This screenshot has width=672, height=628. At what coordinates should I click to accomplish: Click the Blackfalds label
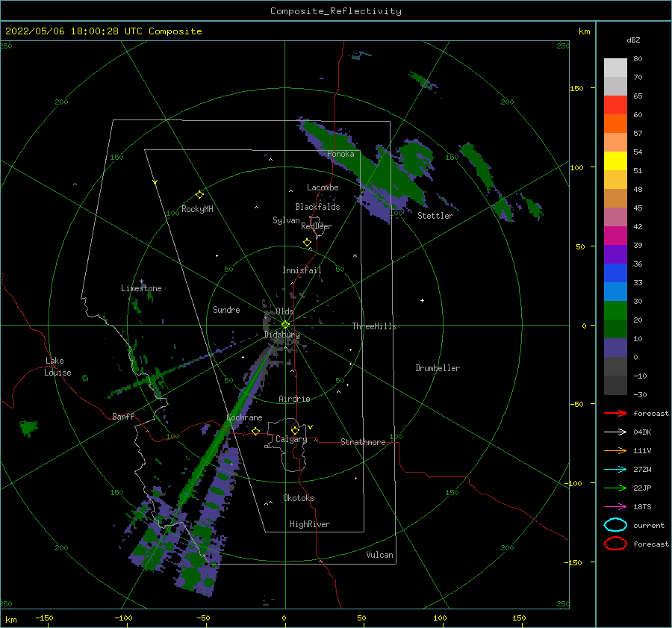click(317, 207)
